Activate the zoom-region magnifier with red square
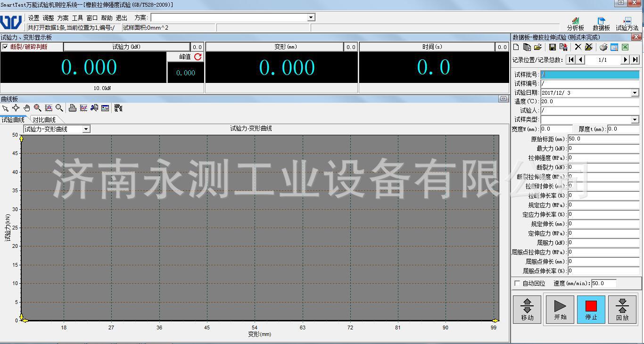 tap(38, 108)
